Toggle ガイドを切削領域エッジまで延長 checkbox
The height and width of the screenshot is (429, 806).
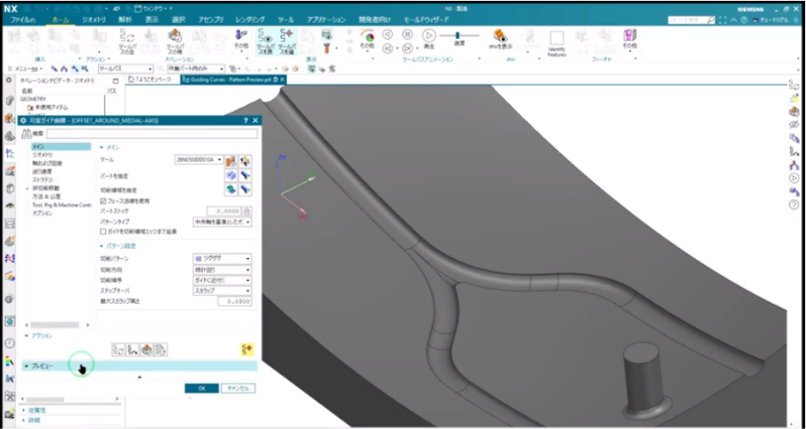click(x=103, y=231)
